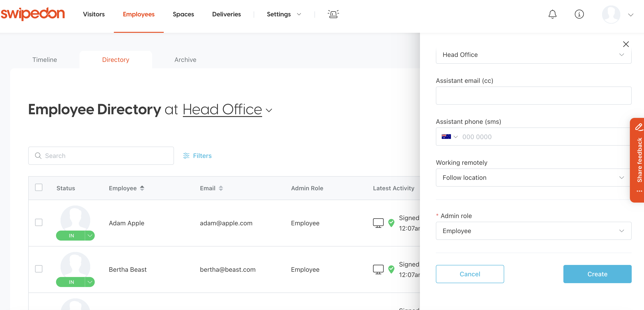Click the Filters sliders icon
Screen dimensions: 644x310
pyautogui.click(x=186, y=156)
